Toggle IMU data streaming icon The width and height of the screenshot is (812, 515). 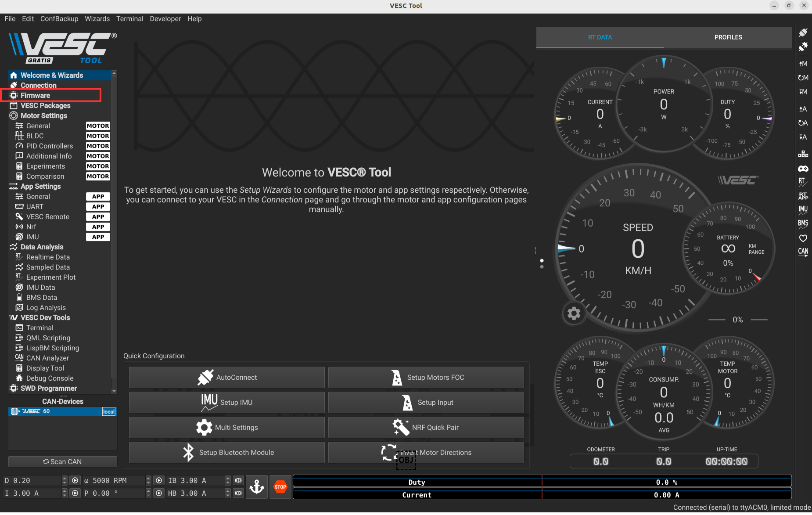click(x=803, y=210)
